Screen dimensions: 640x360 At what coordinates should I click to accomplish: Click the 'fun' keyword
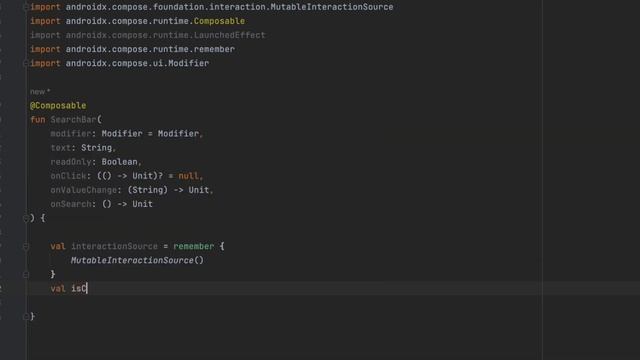38,120
